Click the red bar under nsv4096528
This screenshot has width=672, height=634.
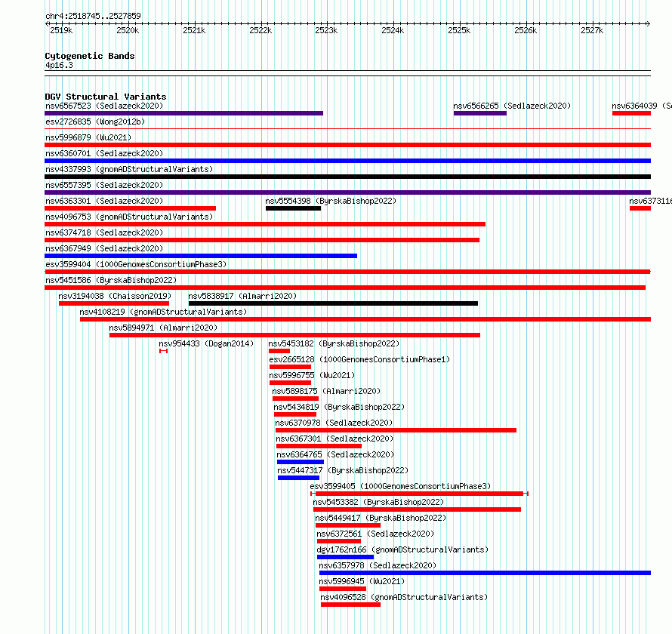[x=350, y=605]
